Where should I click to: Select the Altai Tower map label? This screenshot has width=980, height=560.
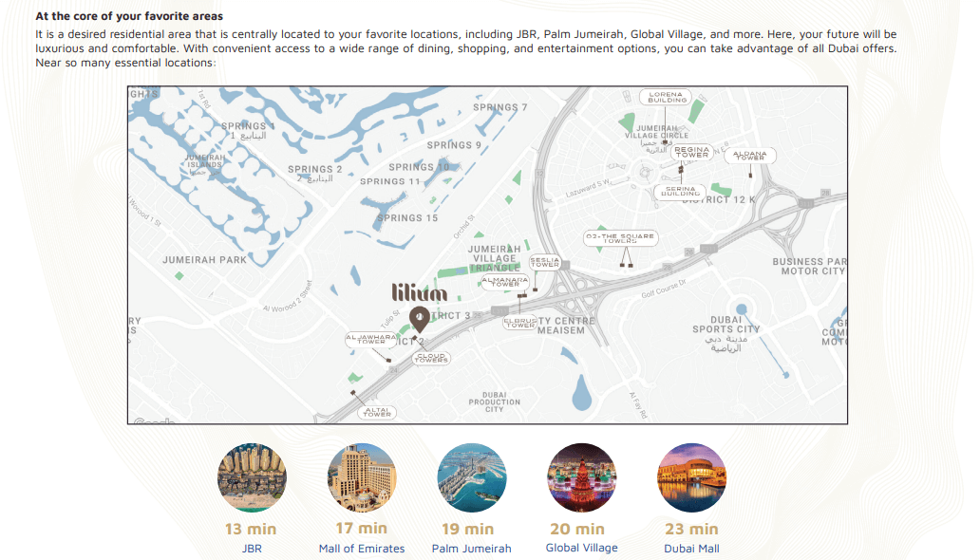click(377, 412)
